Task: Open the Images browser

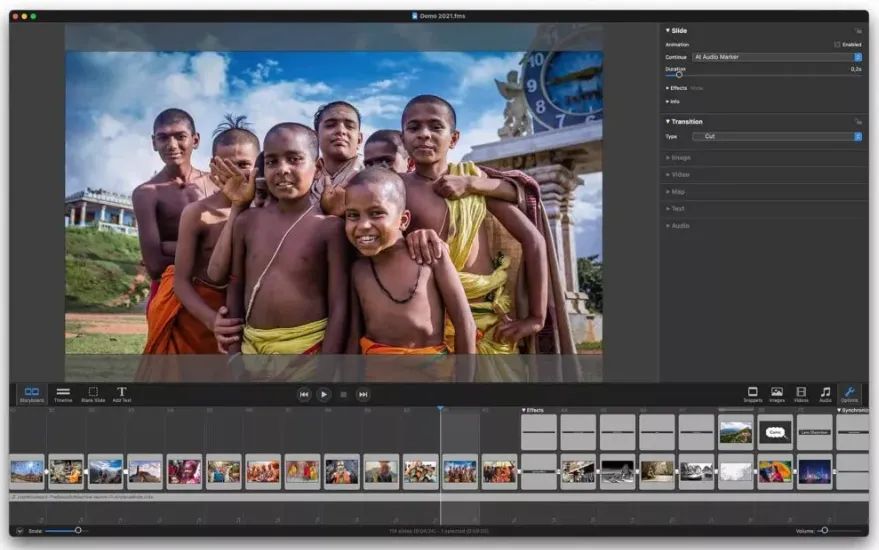Action: pyautogui.click(x=776, y=394)
